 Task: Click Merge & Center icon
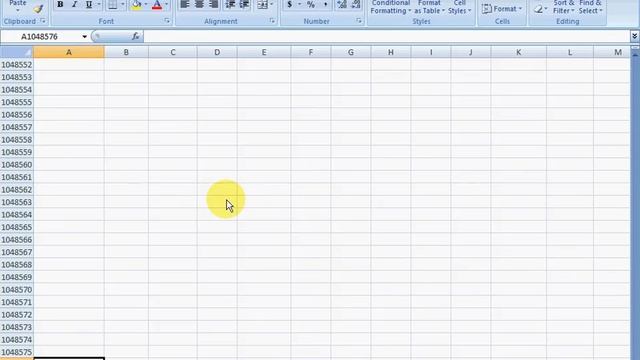click(262, 4)
